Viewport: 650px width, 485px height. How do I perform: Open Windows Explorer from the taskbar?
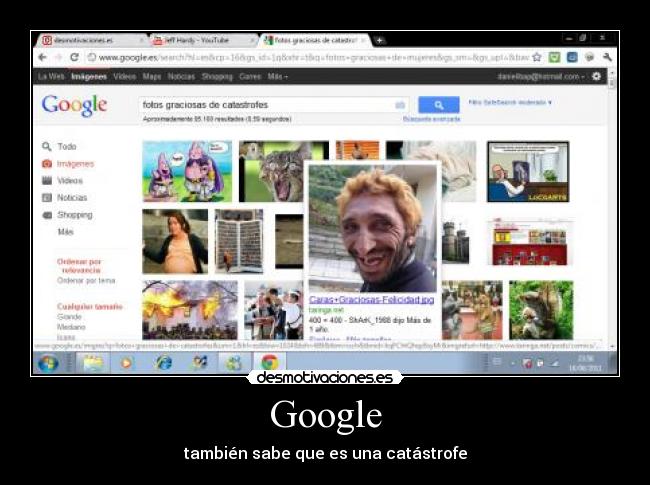tap(93, 363)
